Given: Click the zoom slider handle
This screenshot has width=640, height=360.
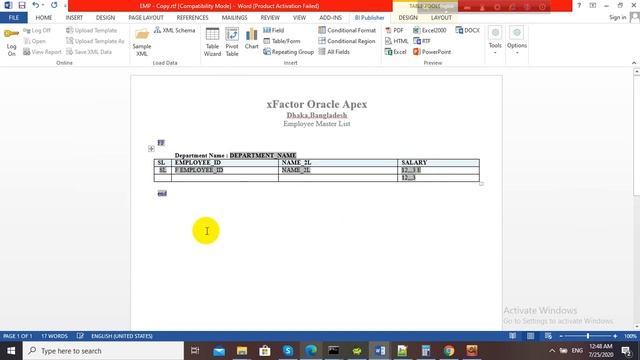Looking at the screenshot, I should pos(588,336).
